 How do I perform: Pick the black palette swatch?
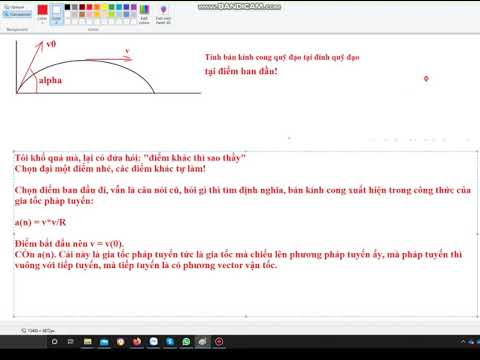coord(67,7)
